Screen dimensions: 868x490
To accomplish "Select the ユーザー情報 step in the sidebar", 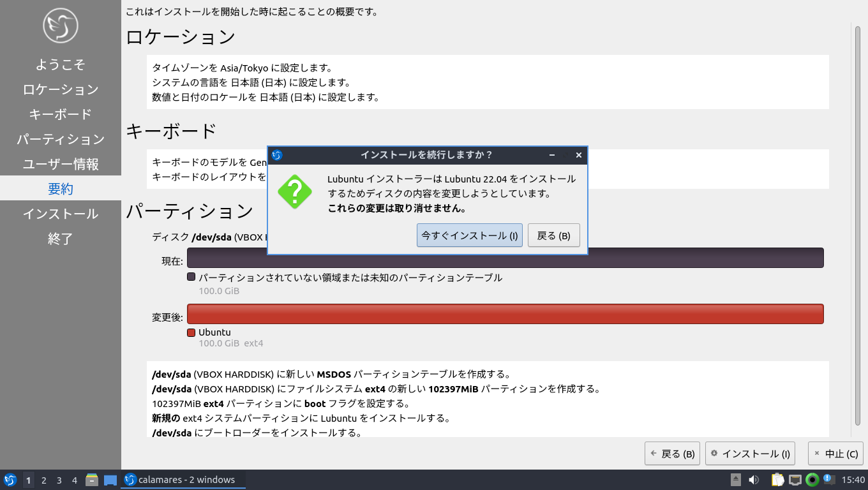I will (61, 164).
